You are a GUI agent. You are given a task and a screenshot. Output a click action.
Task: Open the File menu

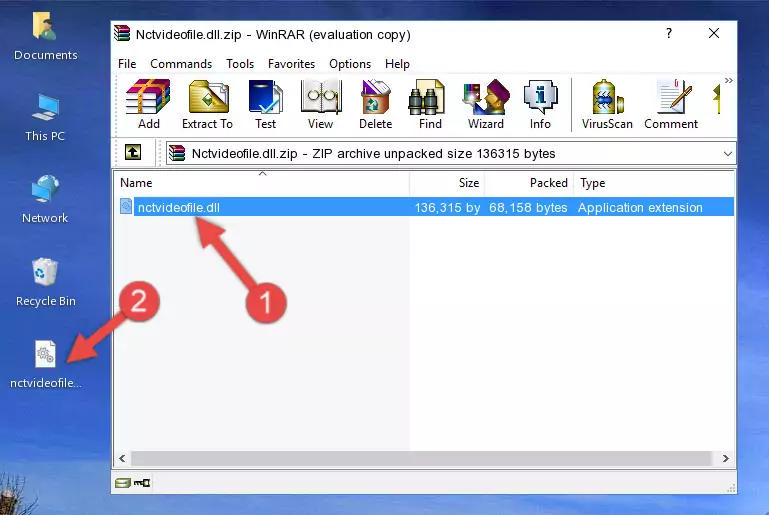pos(127,64)
